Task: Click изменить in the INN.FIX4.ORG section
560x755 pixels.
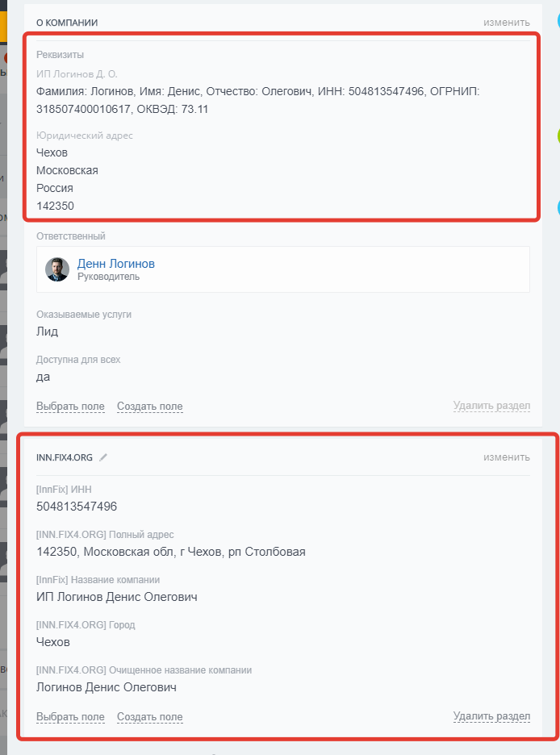Action: 507,457
